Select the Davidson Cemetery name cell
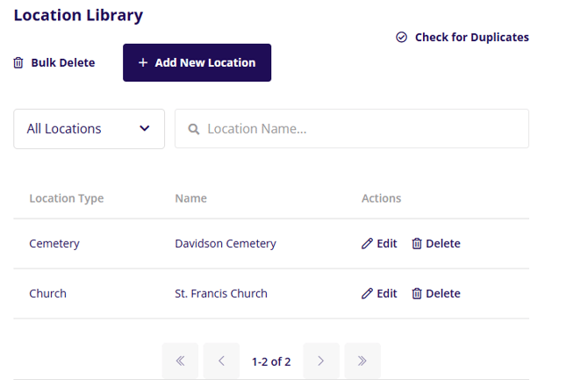The width and height of the screenshot is (588, 380). (226, 244)
